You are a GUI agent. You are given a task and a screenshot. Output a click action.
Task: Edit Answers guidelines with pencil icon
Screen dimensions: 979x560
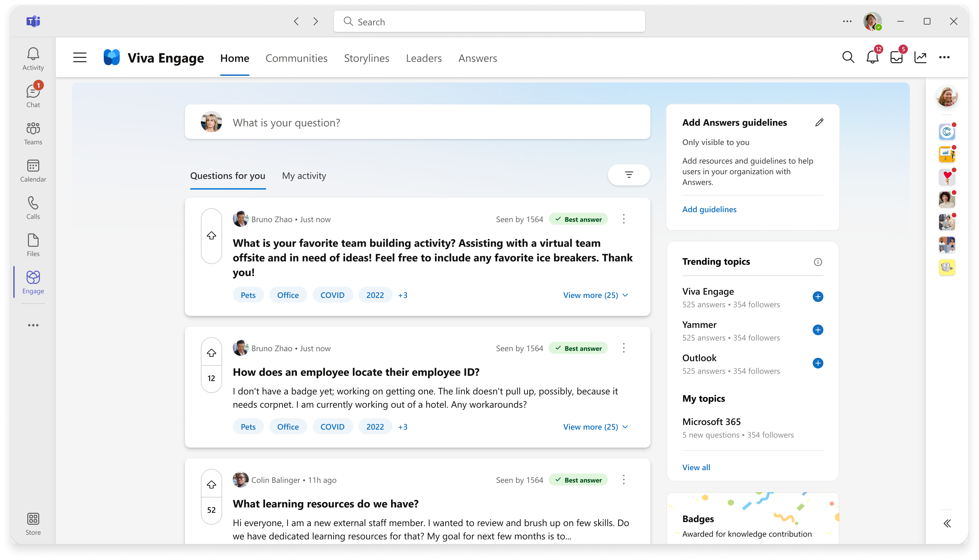point(819,122)
